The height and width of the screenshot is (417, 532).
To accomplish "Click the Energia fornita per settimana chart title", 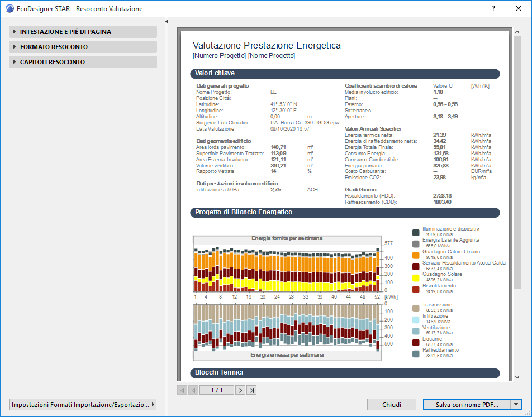I will click(x=287, y=238).
